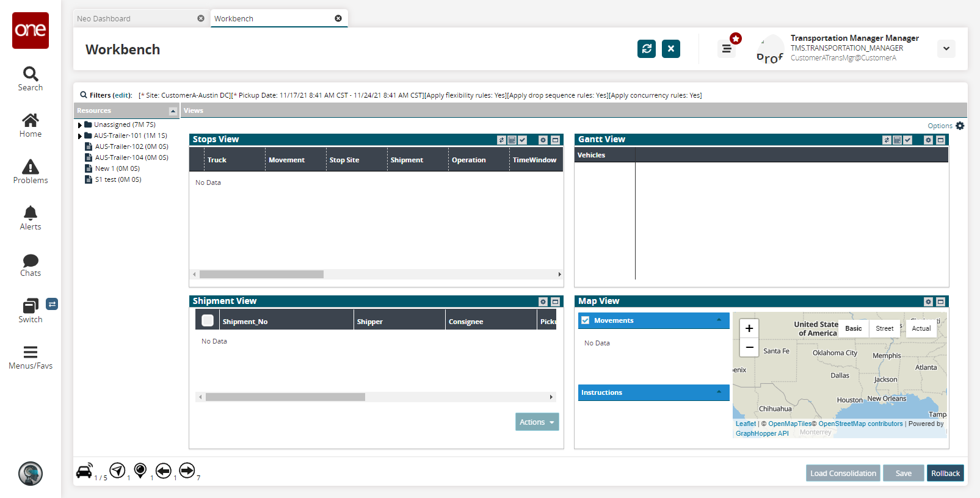Close the Neo Dashboard tab

pos(201,18)
